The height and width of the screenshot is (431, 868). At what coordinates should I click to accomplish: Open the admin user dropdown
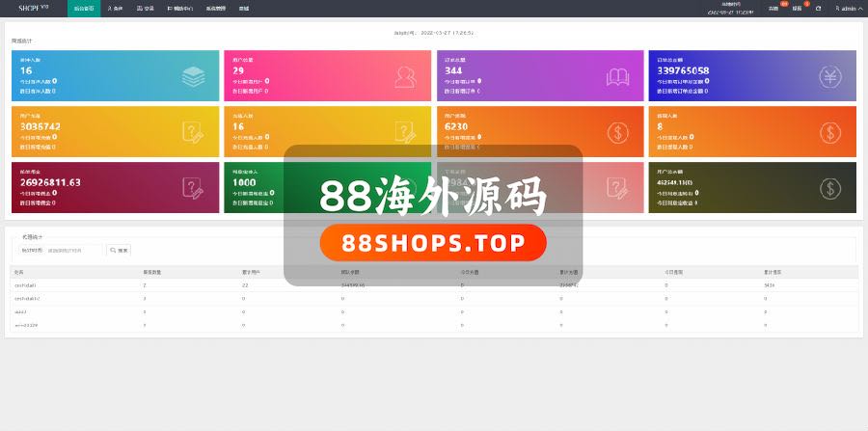[846, 8]
